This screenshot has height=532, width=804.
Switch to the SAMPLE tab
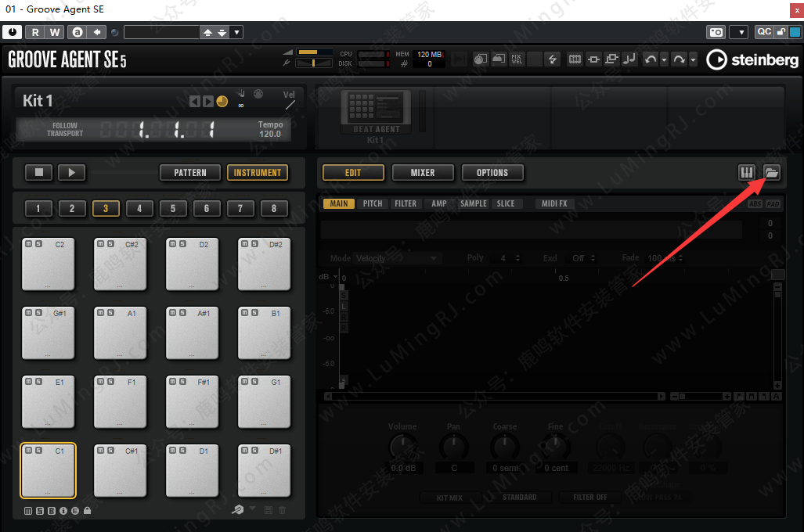click(474, 203)
